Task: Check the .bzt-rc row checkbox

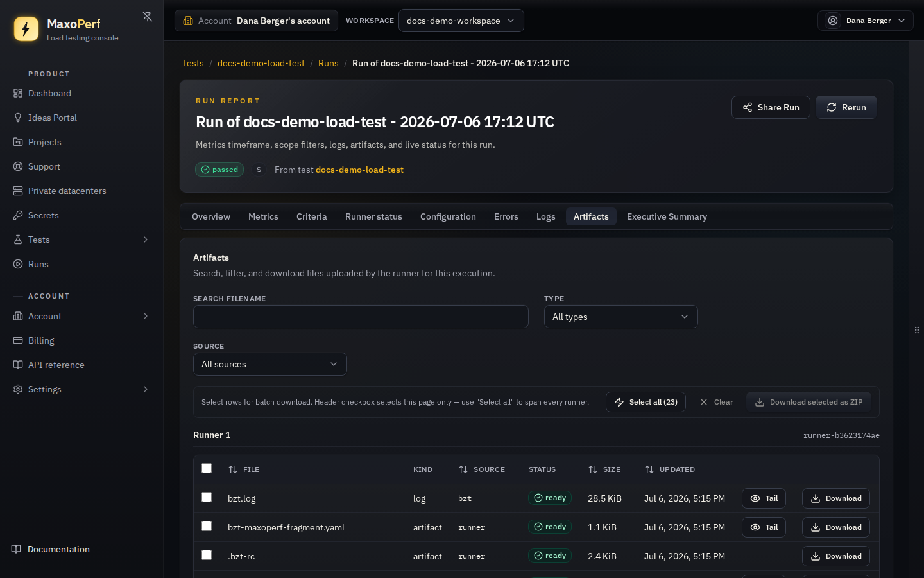Action: [207, 555]
